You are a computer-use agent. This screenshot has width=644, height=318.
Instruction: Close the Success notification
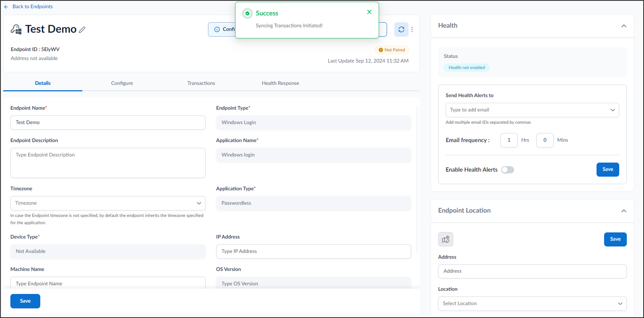[369, 12]
